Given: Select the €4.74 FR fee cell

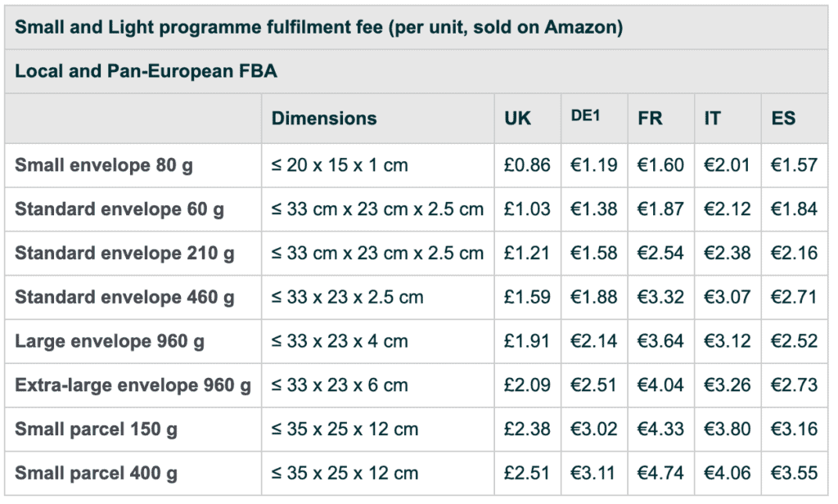Looking at the screenshot, I should [x=660, y=473].
